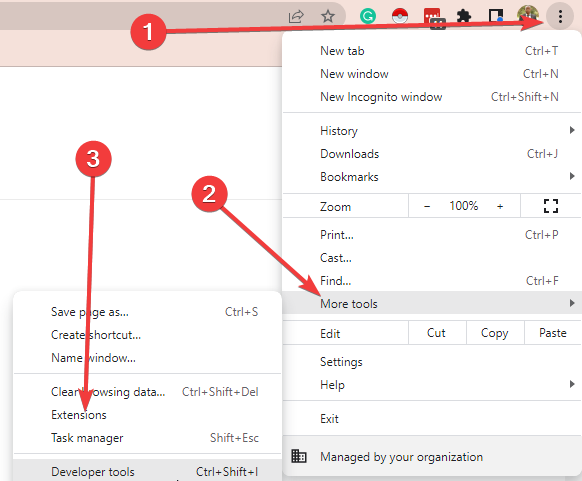Open the History menu item
Viewport: 582px width, 481px height.
[432, 131]
